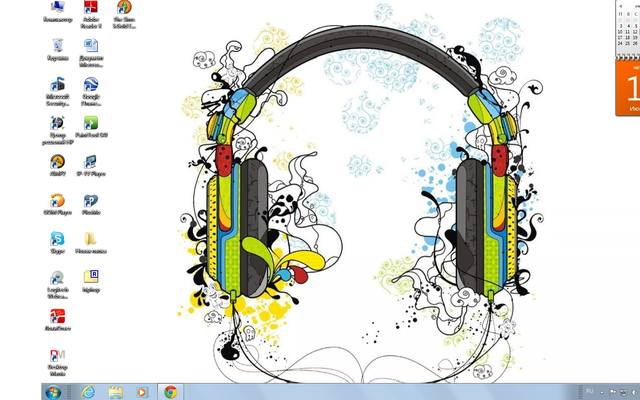Screen dimensions: 640x400
Task: Click the Chrome icon in the taskbar
Action: (x=171, y=391)
